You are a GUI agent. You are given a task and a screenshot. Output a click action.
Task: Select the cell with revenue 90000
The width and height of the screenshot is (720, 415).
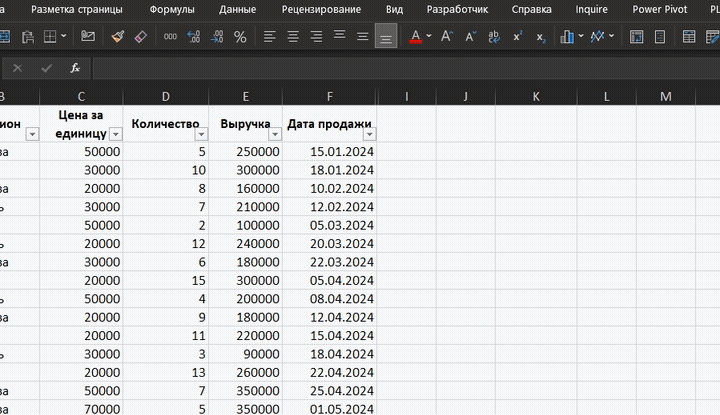click(x=246, y=354)
